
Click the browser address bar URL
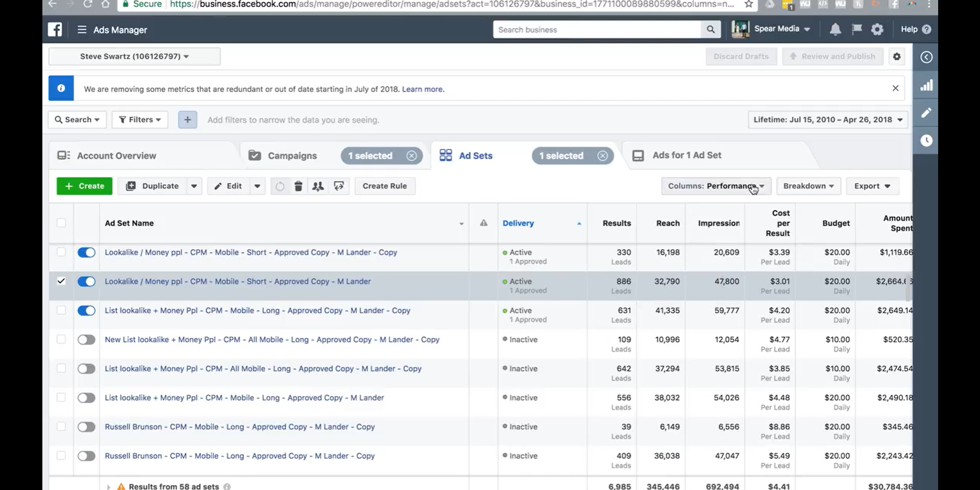[x=452, y=4]
